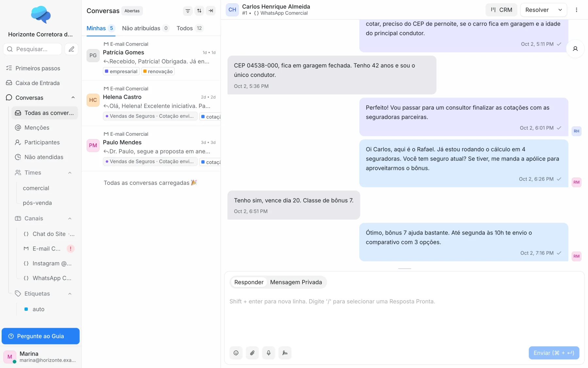This screenshot has height=368, width=588.
Task: Open Paulo Mendes conversation
Action: 151,149
